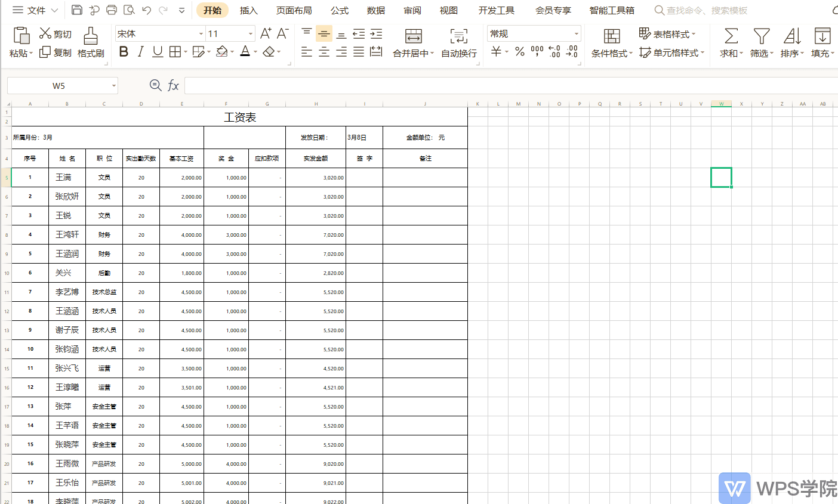Activate the Format Painter (格式刷)
The image size is (838, 504).
point(91,42)
